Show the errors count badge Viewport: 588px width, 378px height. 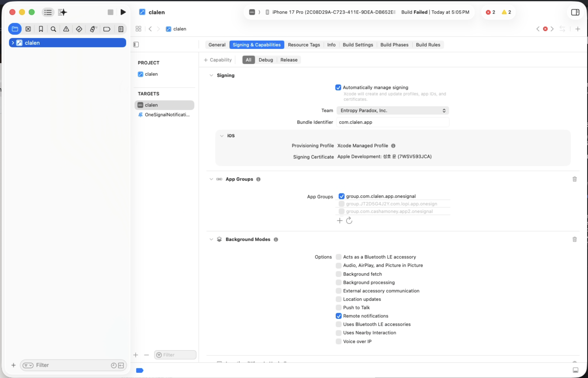[490, 12]
